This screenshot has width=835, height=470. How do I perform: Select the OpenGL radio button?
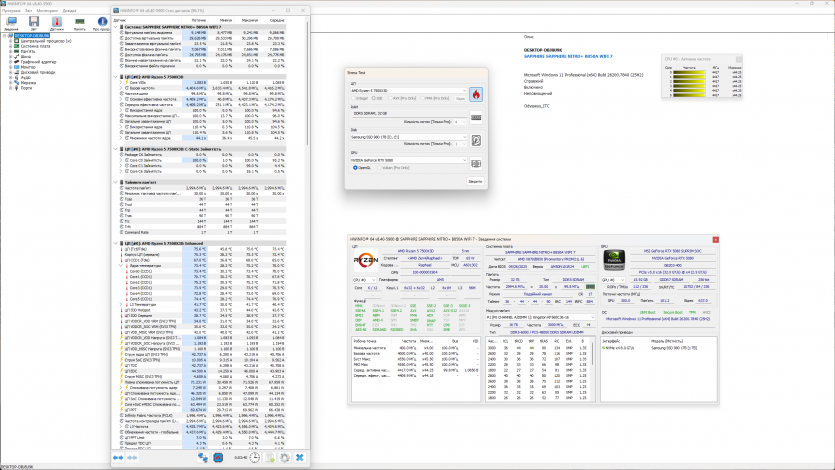[355, 167]
